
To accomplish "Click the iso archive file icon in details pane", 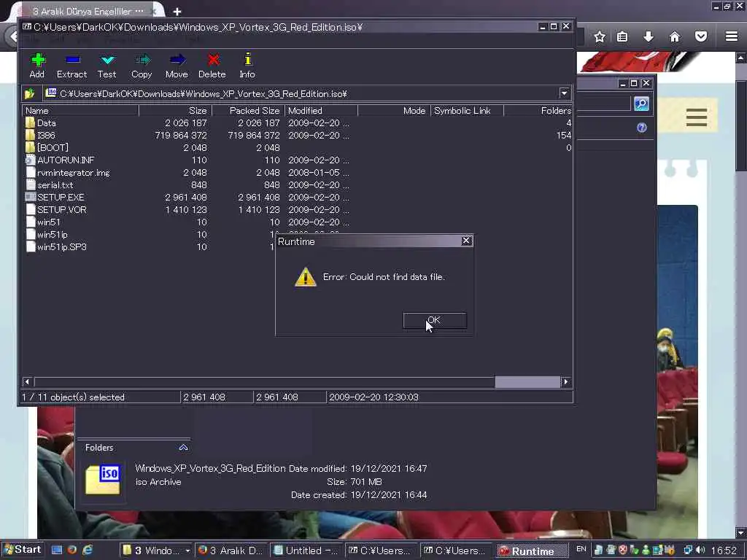I will (x=103, y=480).
